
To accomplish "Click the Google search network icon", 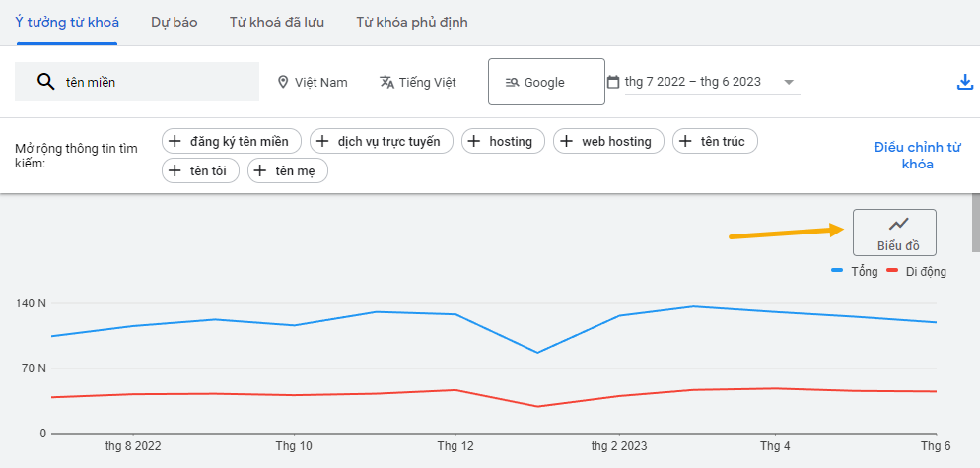I will point(512,82).
